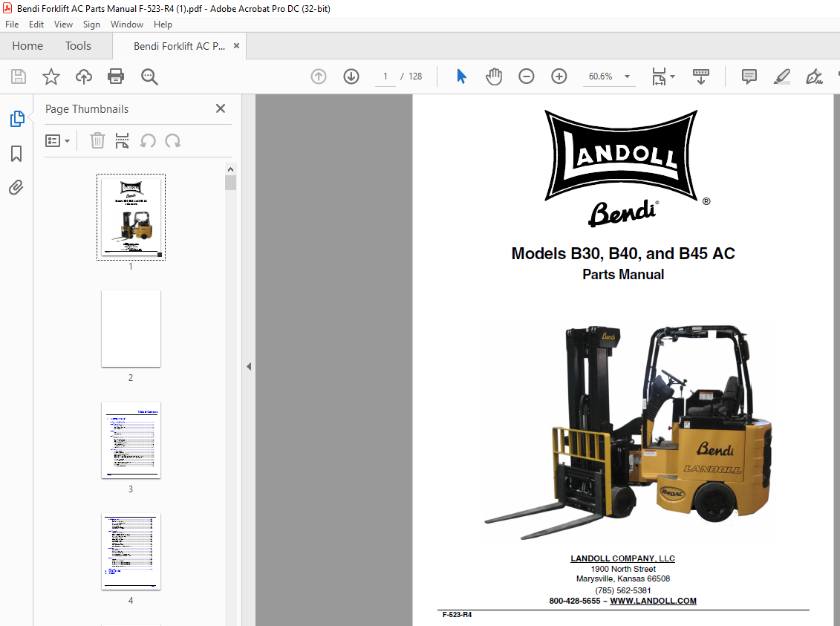Open Page Thumbnails sidebar icon
Screen dimensions: 840x626
(16, 118)
